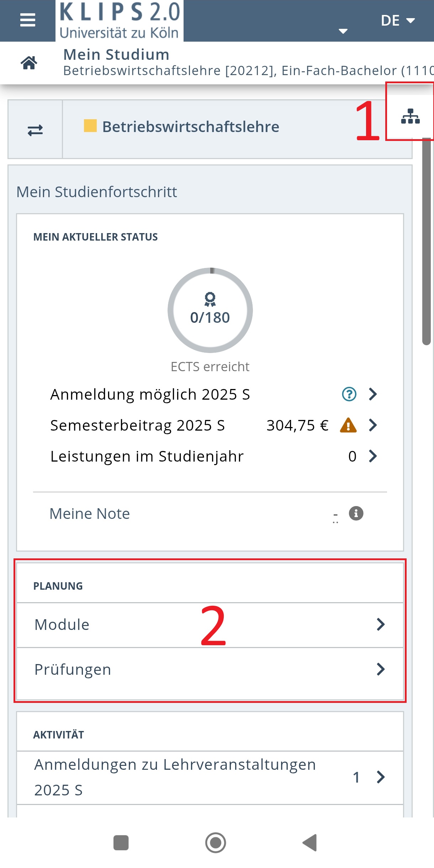This screenshot has height=868, width=434.
Task: Tap the orange warning triangle for Semesterbeitrag
Action: click(348, 425)
